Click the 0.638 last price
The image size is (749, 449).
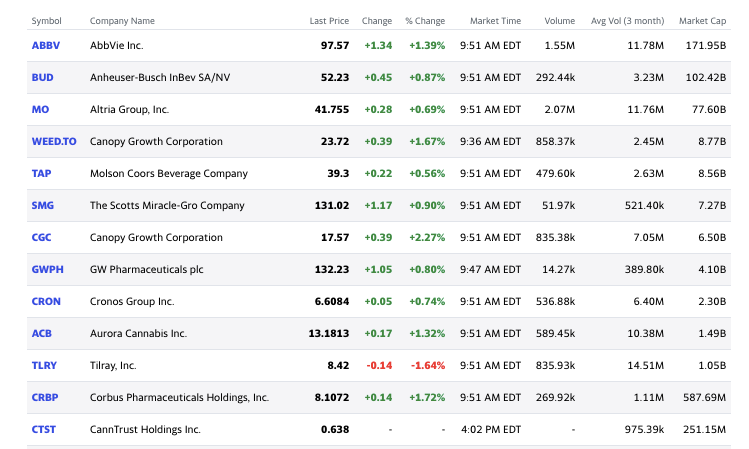(x=335, y=429)
